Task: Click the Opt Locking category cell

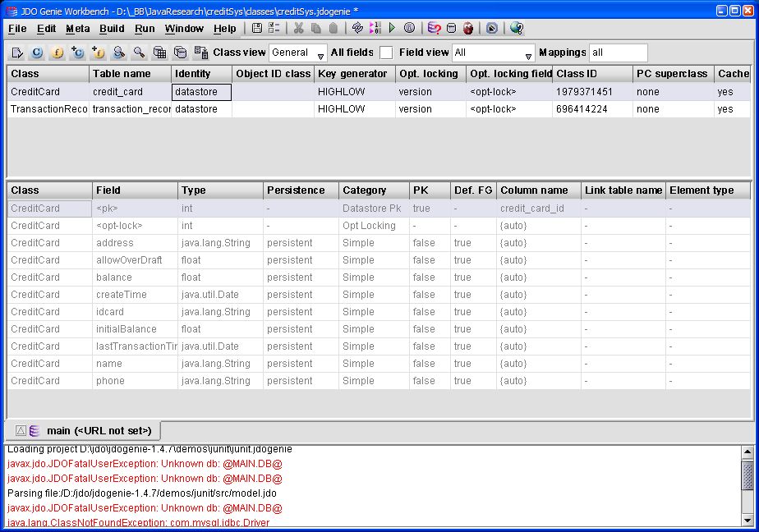Action: tap(374, 226)
